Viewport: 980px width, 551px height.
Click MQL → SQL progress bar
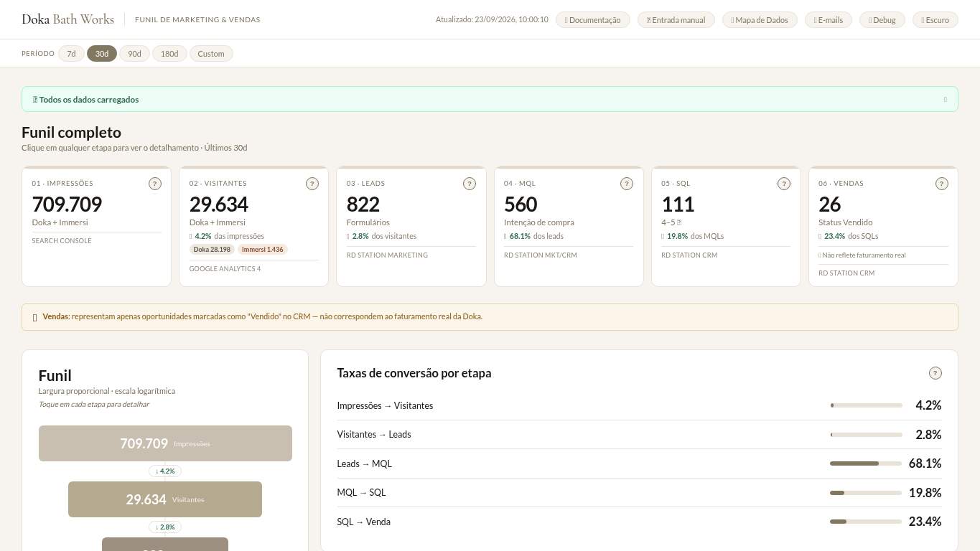[x=866, y=493]
